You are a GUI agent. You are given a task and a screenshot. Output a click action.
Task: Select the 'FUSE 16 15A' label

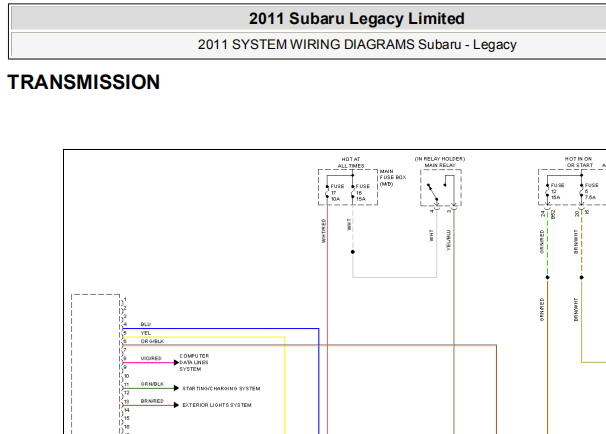click(x=363, y=192)
